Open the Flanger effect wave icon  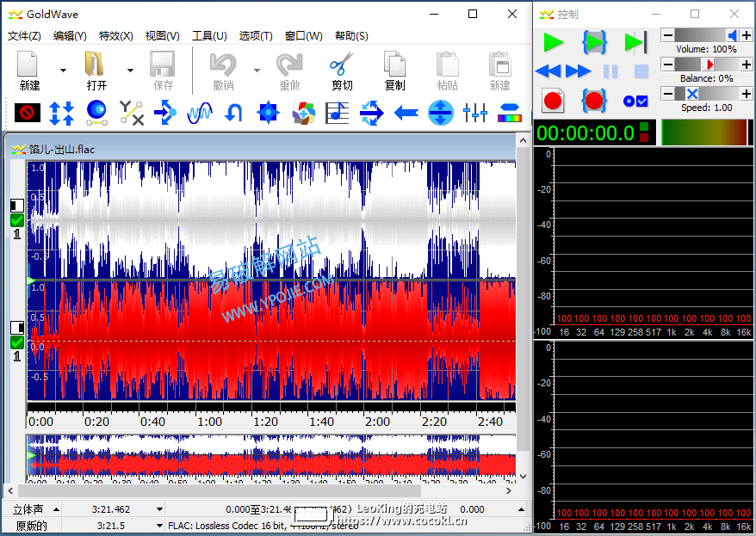coord(200,114)
